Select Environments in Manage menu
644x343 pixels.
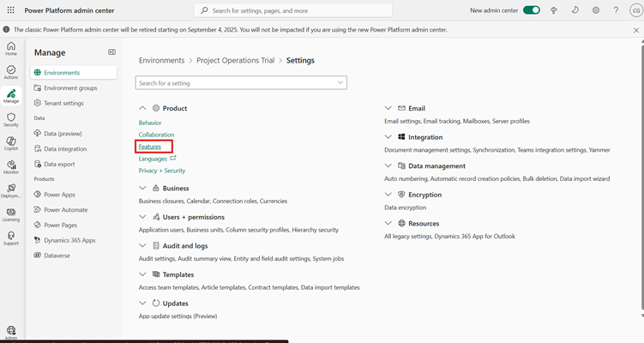click(74, 72)
